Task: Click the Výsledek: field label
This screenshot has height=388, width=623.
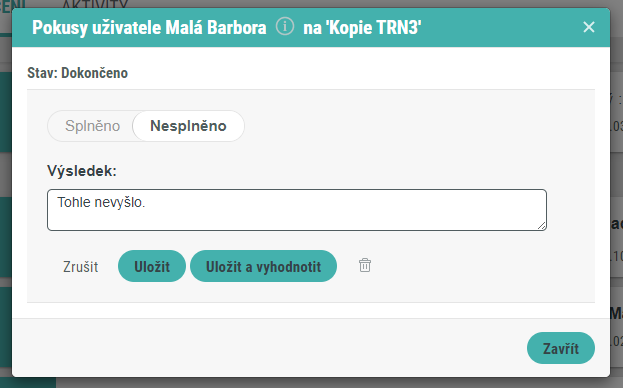Action: (x=82, y=171)
